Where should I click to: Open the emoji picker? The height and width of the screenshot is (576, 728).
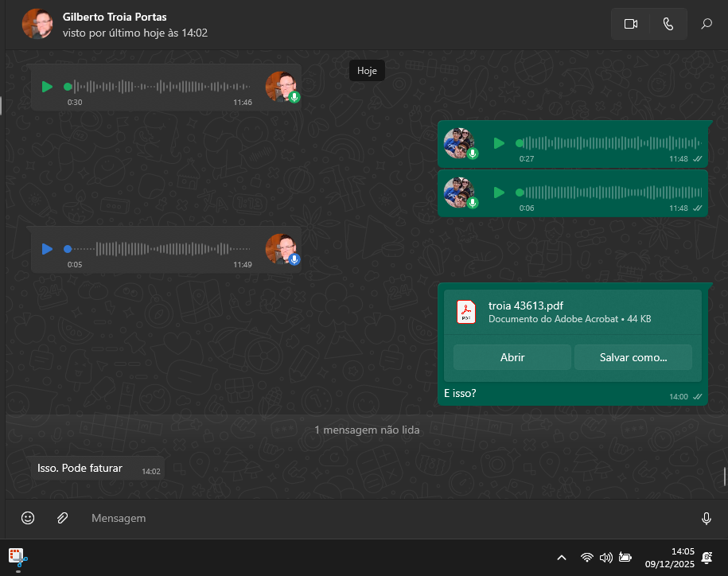point(28,518)
